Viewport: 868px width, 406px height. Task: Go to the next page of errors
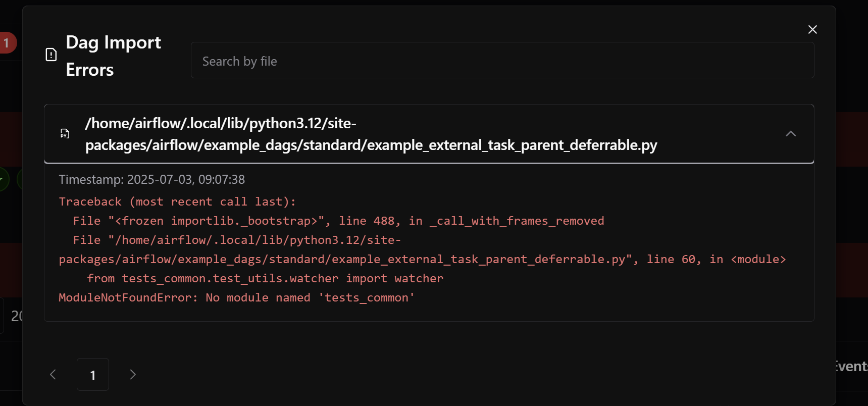point(133,374)
